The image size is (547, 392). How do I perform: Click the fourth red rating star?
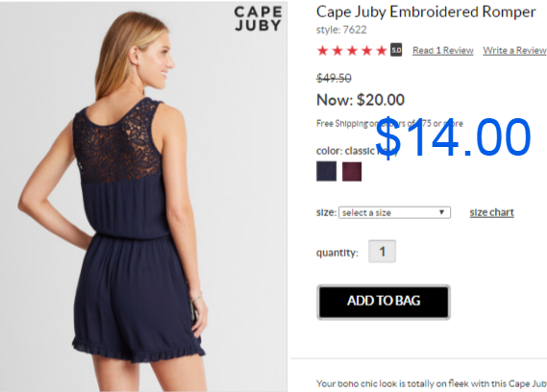pyautogui.click(x=367, y=51)
